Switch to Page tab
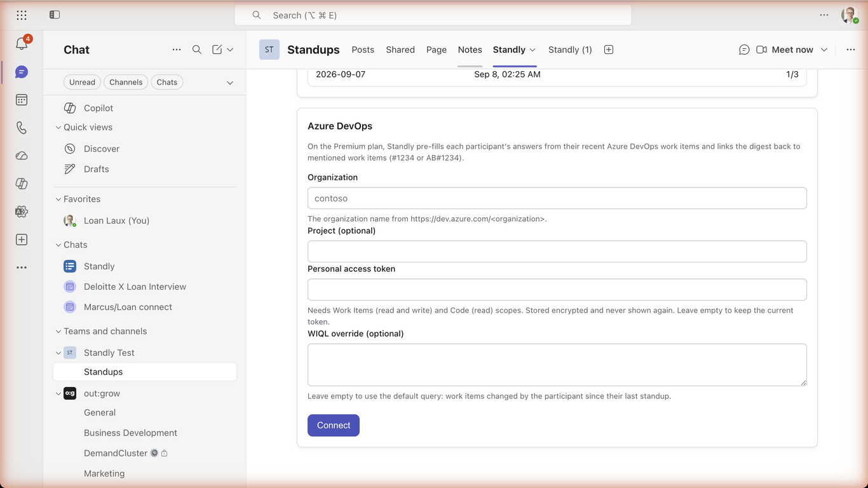868x488 pixels. click(437, 50)
